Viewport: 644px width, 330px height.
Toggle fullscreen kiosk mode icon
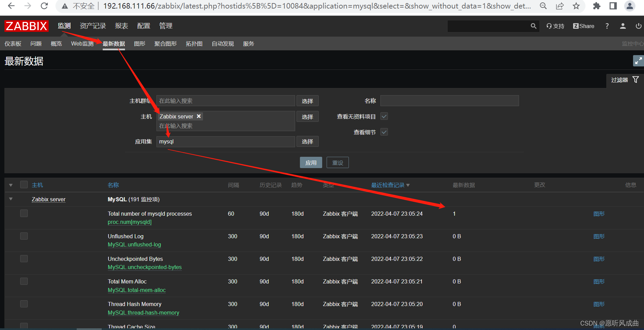[x=638, y=61]
